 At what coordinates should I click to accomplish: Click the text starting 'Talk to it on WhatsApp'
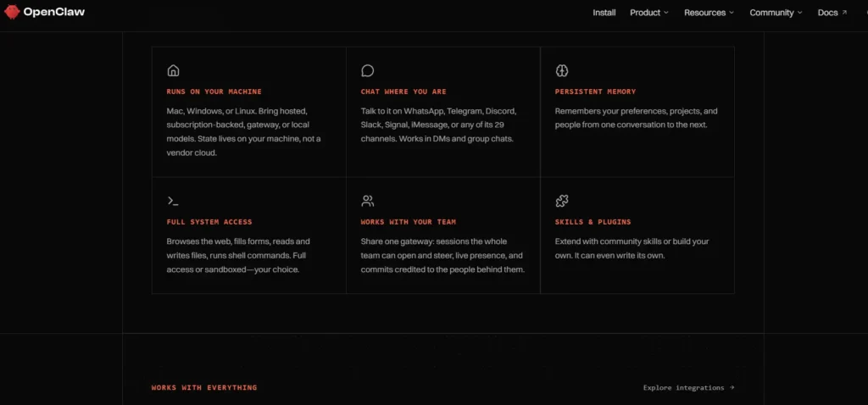(x=438, y=125)
